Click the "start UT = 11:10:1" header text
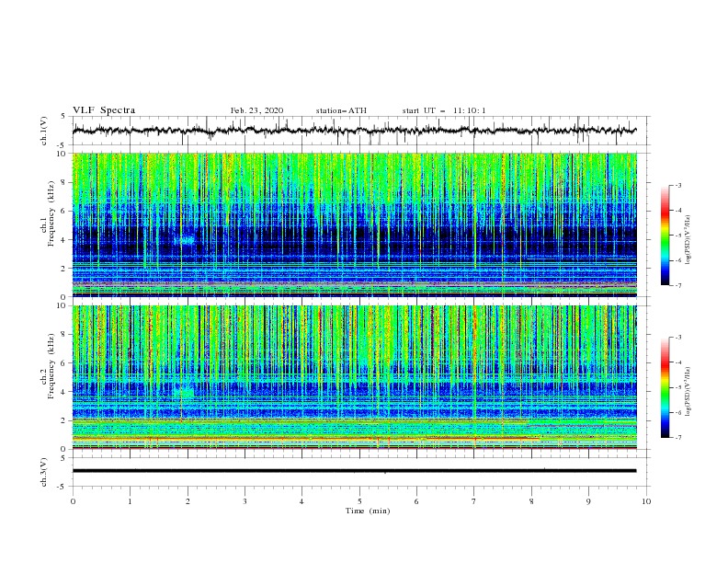 [x=444, y=110]
